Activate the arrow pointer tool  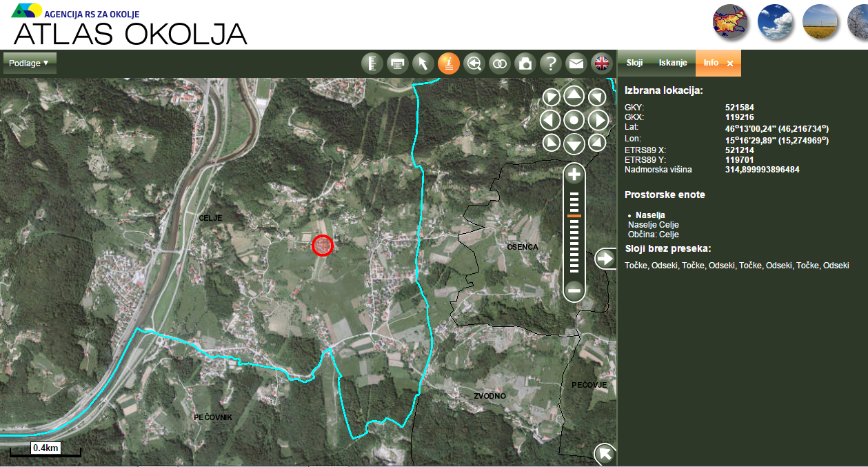click(x=423, y=63)
